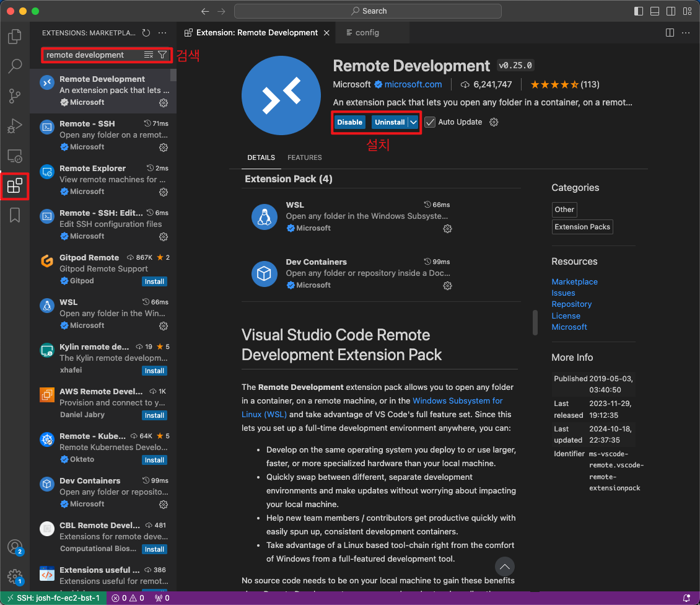Install the Remote - Kubernetes extension
Screen dimensions: 700x605
(x=154, y=460)
